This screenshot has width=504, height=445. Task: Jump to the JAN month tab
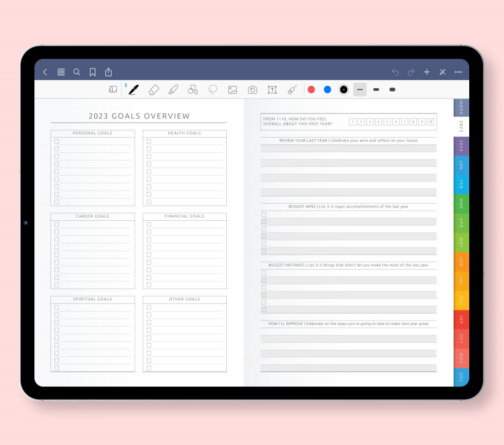(461, 165)
